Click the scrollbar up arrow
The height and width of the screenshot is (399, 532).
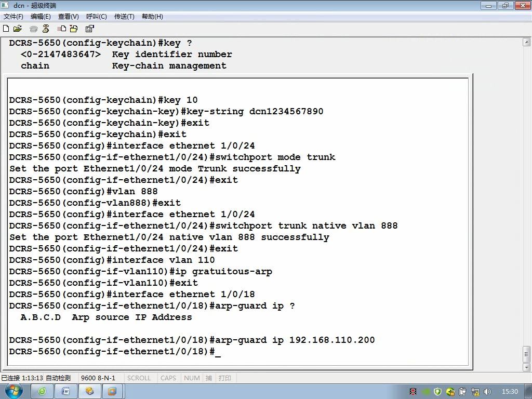coord(527,42)
